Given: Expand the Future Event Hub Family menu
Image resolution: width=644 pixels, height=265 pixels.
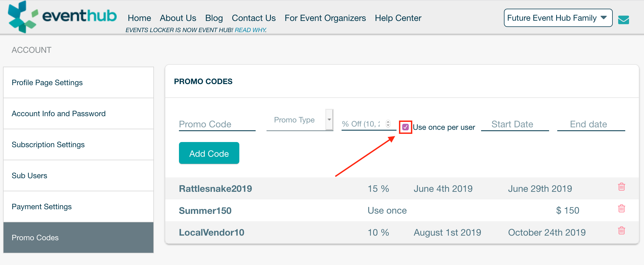Looking at the screenshot, I should 558,17.
